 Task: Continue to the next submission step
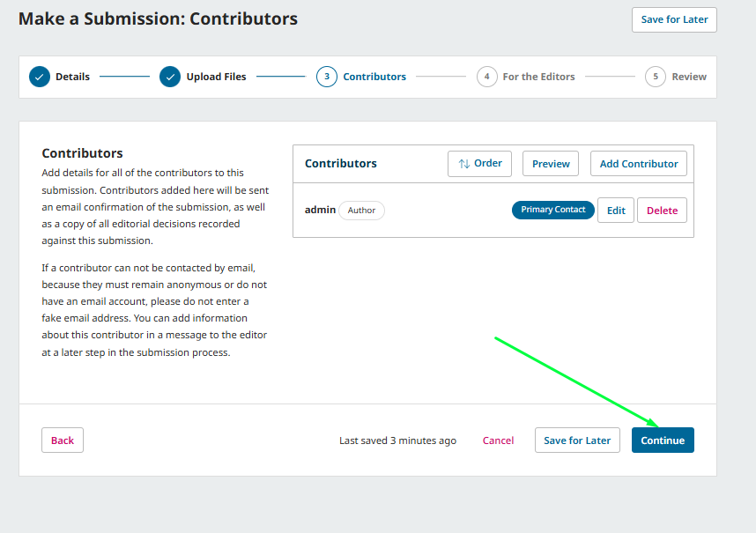[x=663, y=440]
